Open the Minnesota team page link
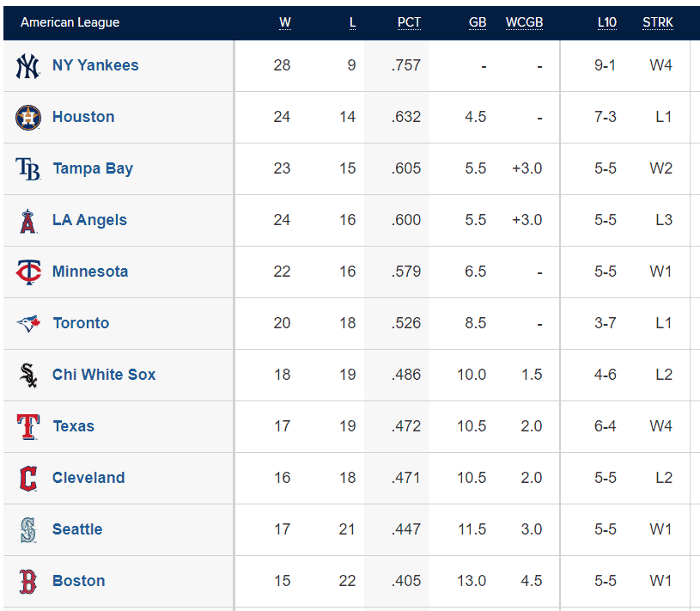This screenshot has height=611, width=700. 90,271
